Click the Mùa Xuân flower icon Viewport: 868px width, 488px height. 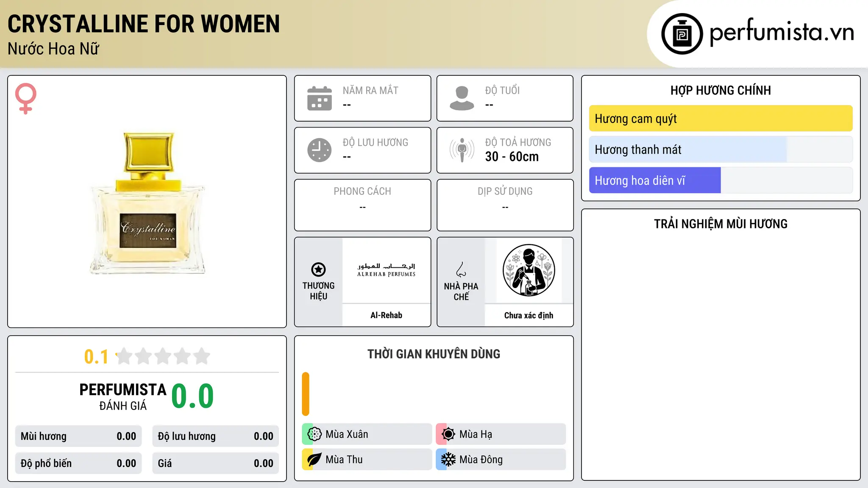pyautogui.click(x=314, y=434)
